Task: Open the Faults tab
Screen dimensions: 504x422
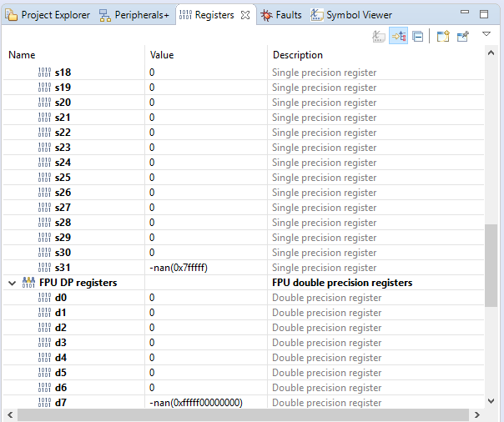Action: coord(281,15)
